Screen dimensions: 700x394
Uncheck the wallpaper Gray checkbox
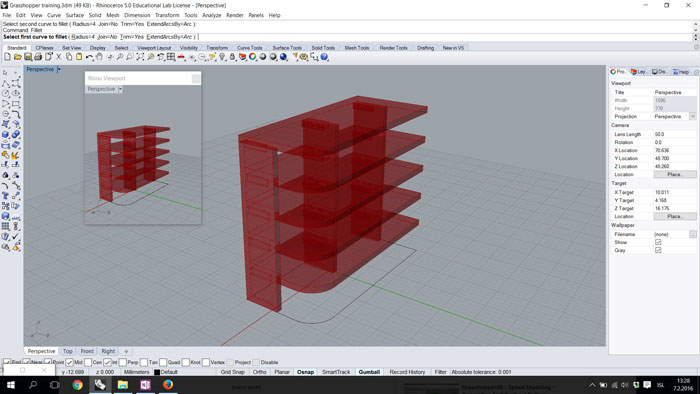658,250
